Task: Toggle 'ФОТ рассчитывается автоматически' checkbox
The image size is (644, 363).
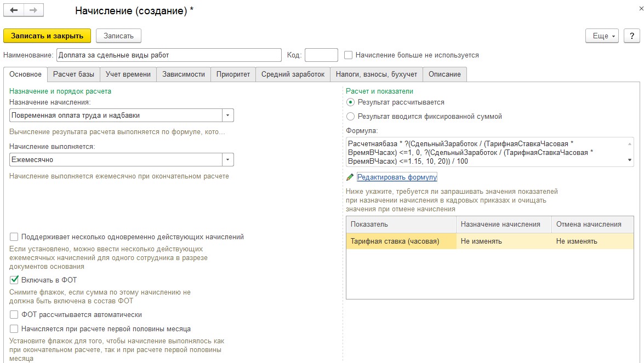Action: pyautogui.click(x=14, y=315)
